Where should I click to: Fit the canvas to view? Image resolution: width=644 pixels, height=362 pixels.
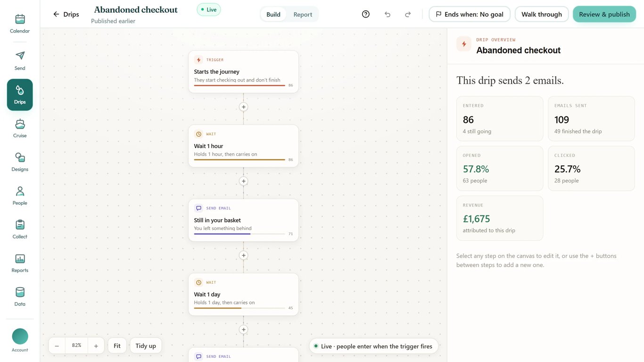pos(117,346)
